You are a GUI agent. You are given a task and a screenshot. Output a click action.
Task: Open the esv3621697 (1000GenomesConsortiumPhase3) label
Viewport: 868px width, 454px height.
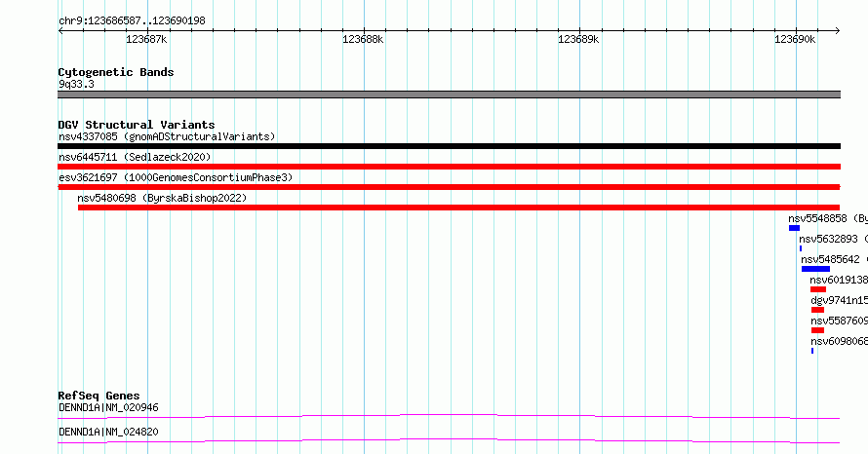[x=176, y=177]
